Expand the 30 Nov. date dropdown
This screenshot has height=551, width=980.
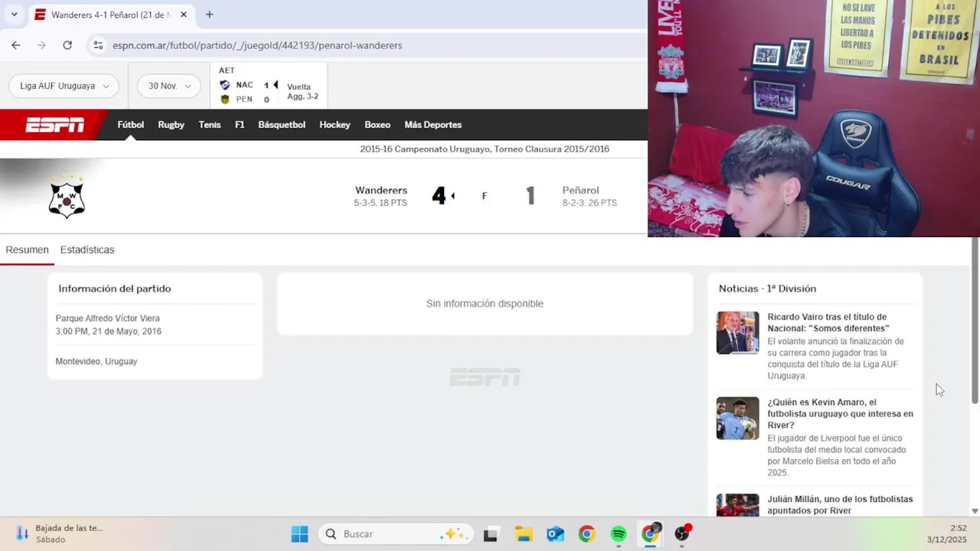169,86
